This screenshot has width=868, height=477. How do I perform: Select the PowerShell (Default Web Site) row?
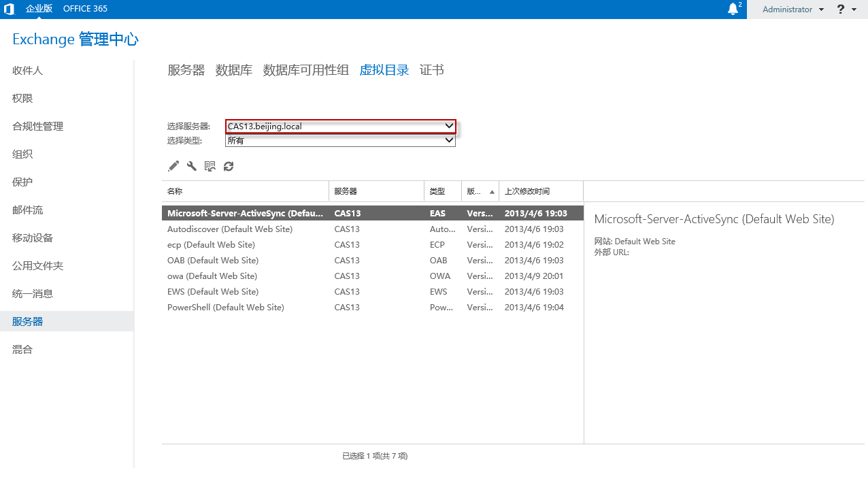click(x=373, y=308)
